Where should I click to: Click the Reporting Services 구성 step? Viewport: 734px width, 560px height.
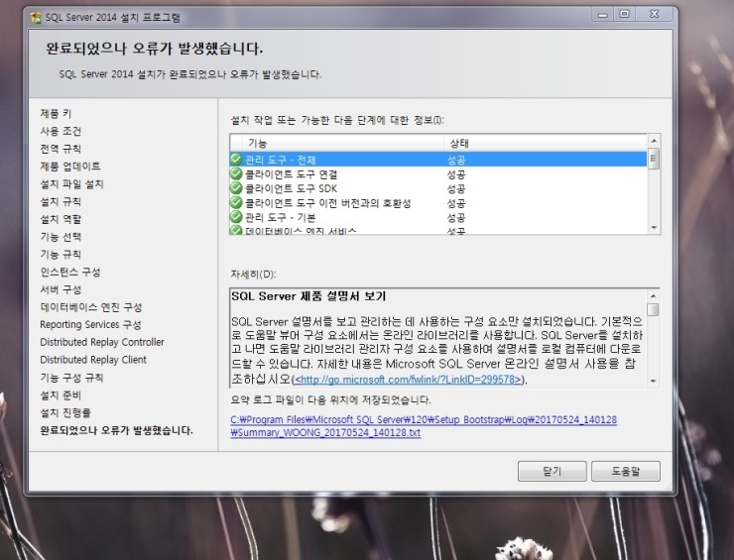tap(90, 325)
